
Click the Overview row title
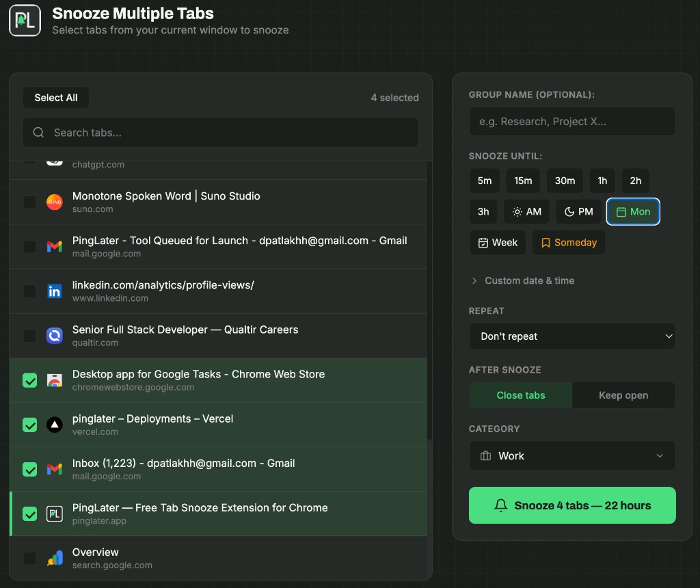click(x=96, y=552)
